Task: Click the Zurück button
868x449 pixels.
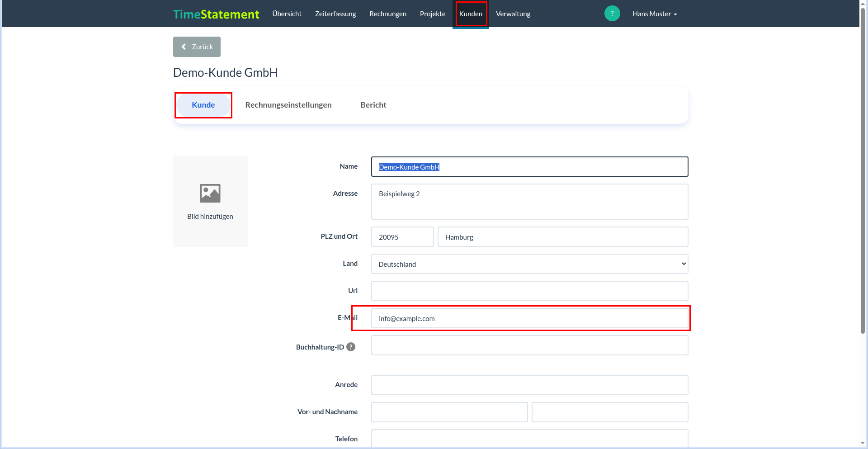Action: pos(197,47)
